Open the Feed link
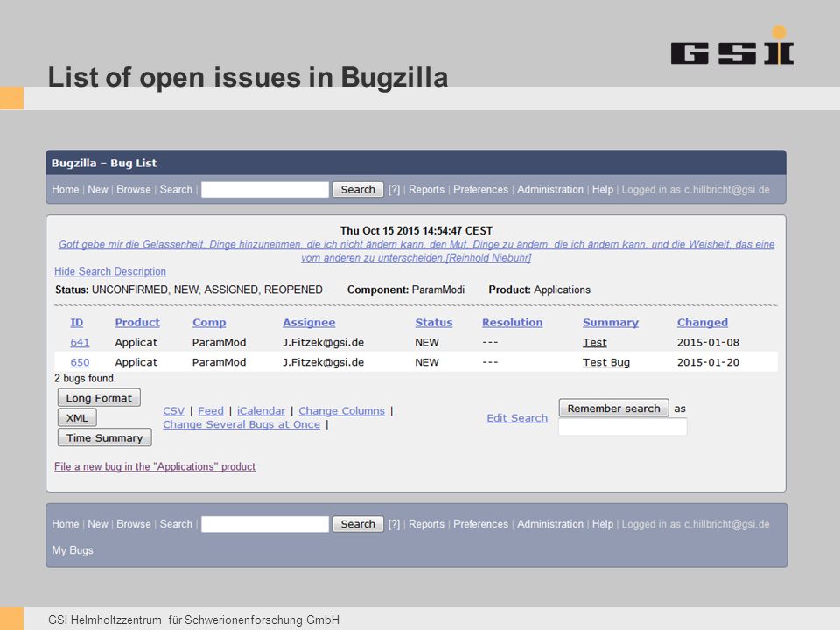Viewport: 840px width, 630px height. click(211, 411)
